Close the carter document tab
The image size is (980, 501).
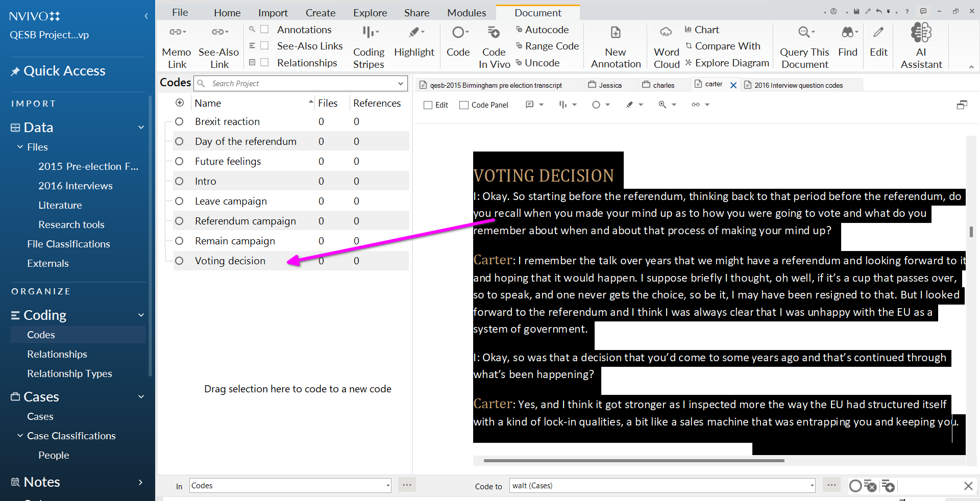click(733, 85)
